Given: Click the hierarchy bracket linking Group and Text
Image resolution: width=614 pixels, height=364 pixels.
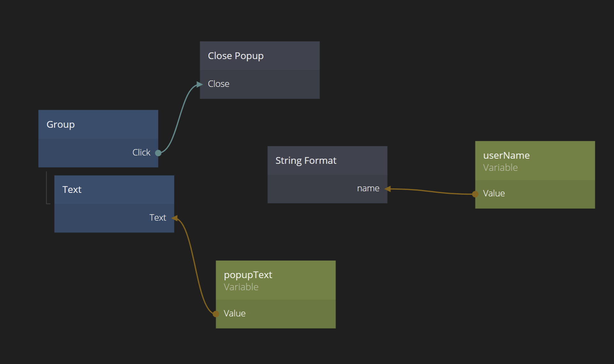Looking at the screenshot, I should coord(47,188).
